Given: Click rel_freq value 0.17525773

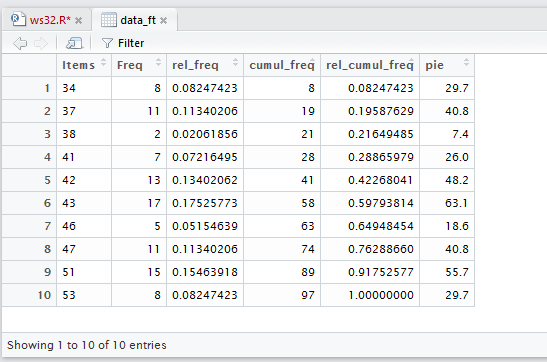Looking at the screenshot, I should (205, 203).
